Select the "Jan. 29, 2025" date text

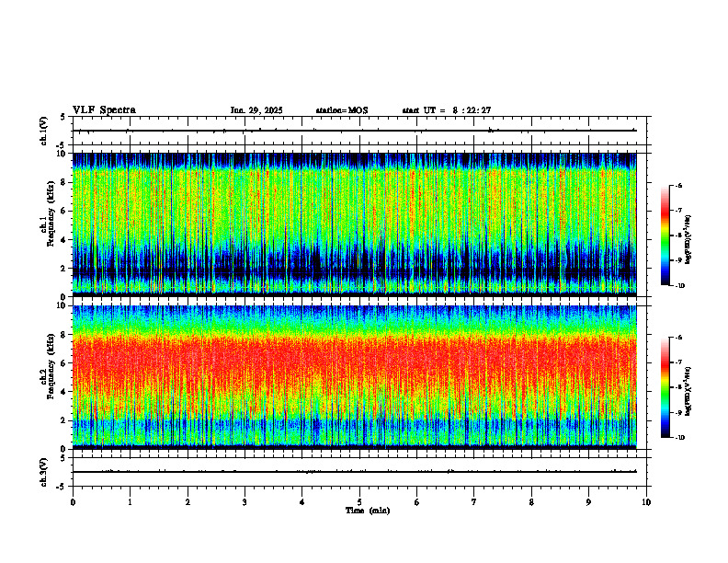(256, 110)
